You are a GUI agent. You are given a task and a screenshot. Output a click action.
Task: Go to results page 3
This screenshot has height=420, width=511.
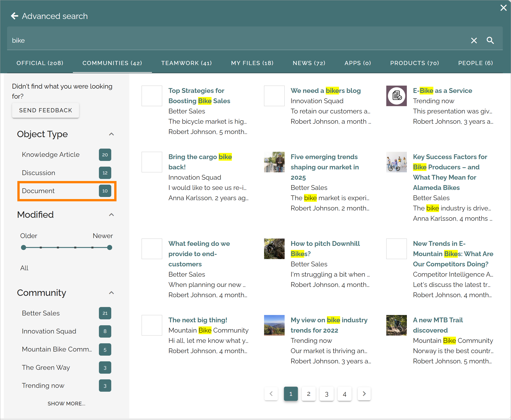(x=327, y=394)
